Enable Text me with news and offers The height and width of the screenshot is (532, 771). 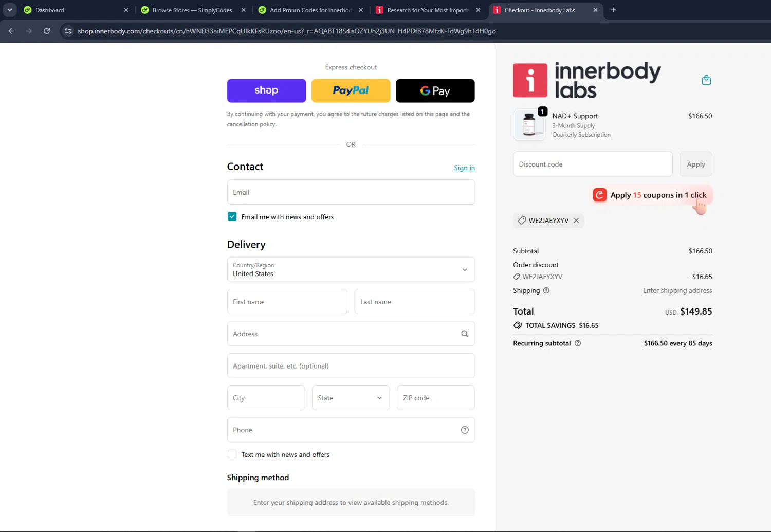point(232,454)
